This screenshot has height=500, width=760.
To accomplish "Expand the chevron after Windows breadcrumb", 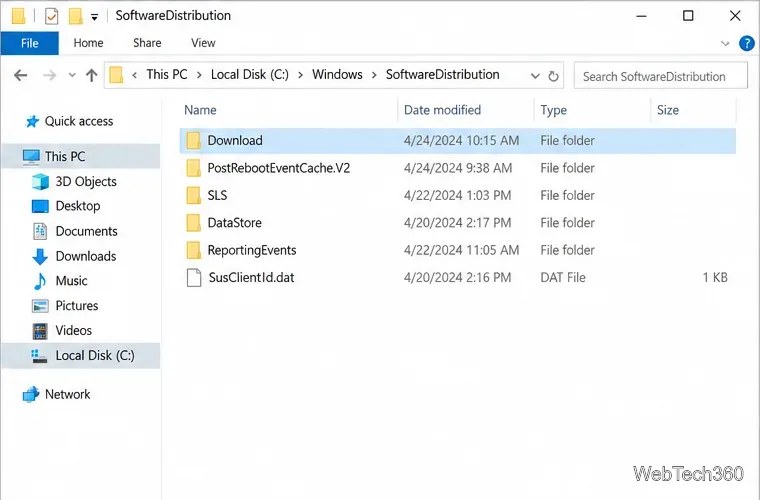I will click(374, 76).
